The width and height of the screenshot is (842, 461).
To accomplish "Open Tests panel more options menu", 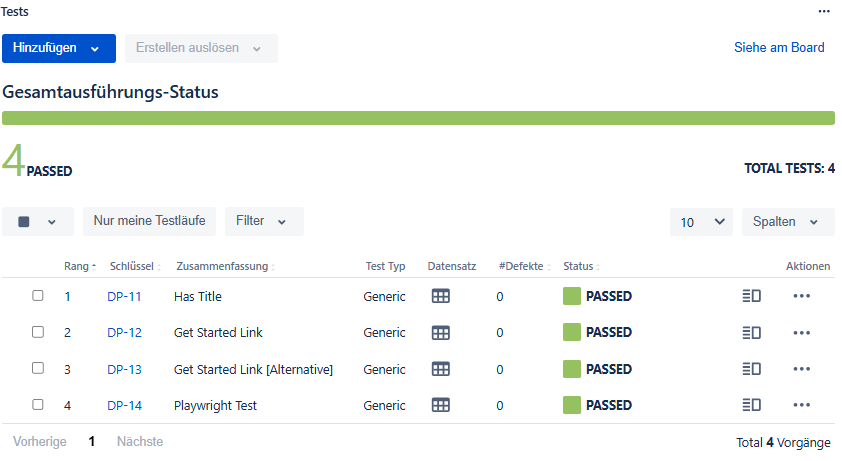I will pyautogui.click(x=824, y=11).
